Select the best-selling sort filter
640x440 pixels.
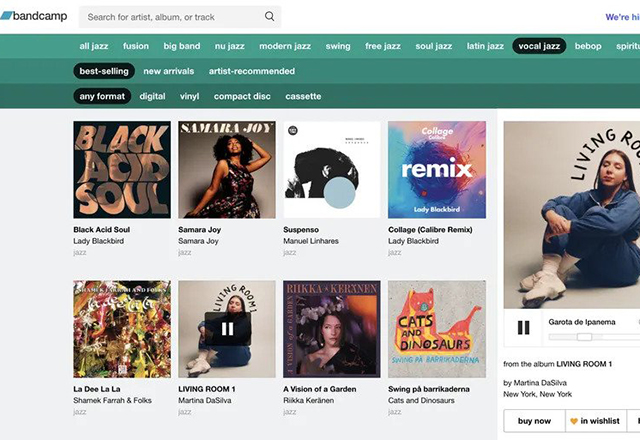point(103,71)
